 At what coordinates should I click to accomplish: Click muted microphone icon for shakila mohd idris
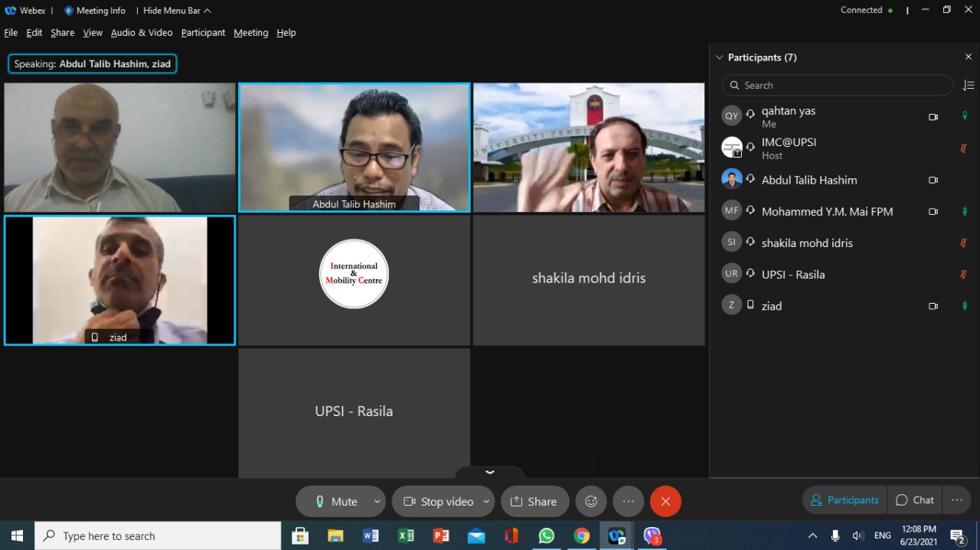964,243
